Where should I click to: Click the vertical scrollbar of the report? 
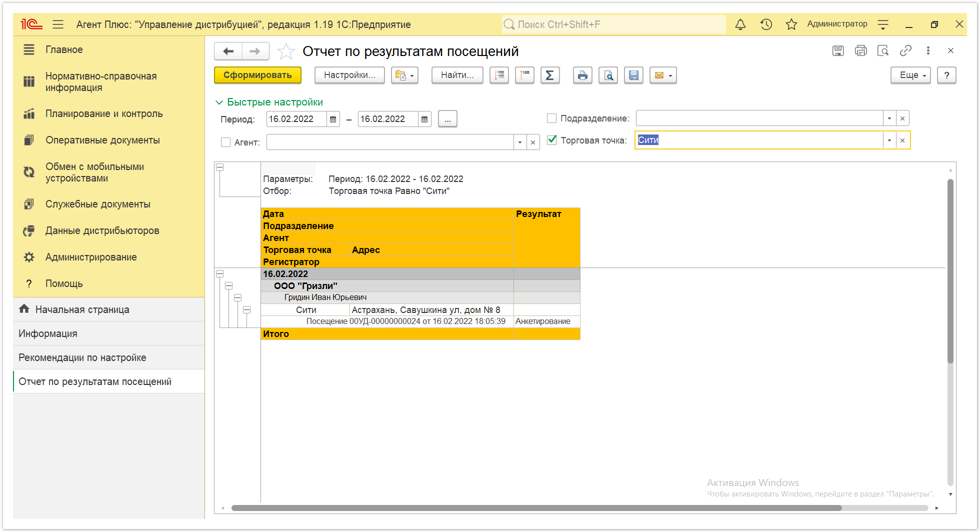coord(950,270)
